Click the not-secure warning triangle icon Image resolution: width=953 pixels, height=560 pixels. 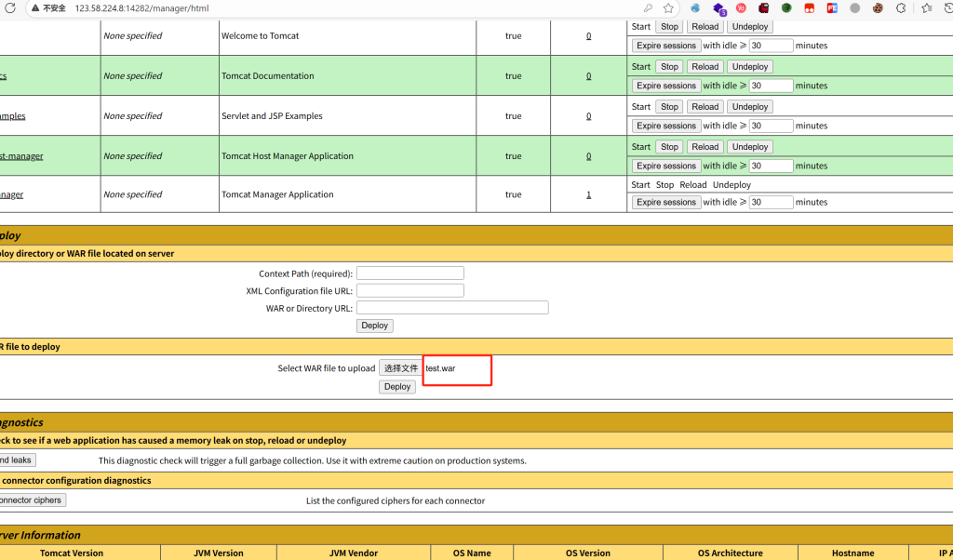click(35, 8)
